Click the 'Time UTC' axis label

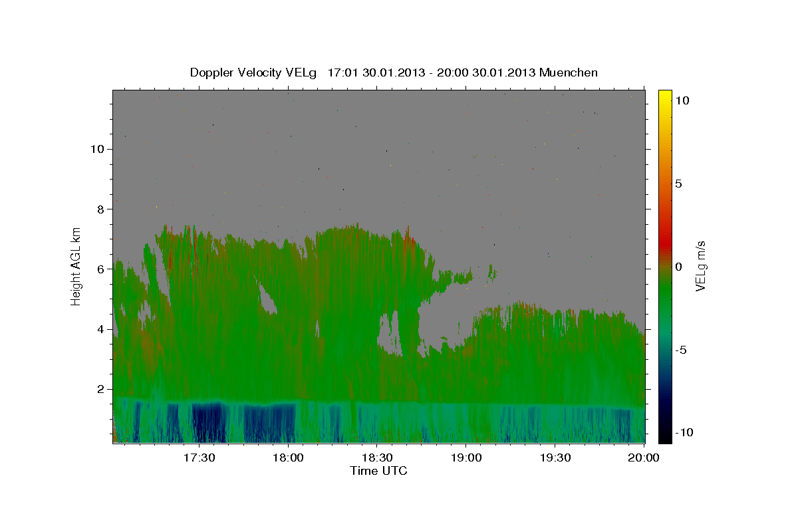coord(378,471)
